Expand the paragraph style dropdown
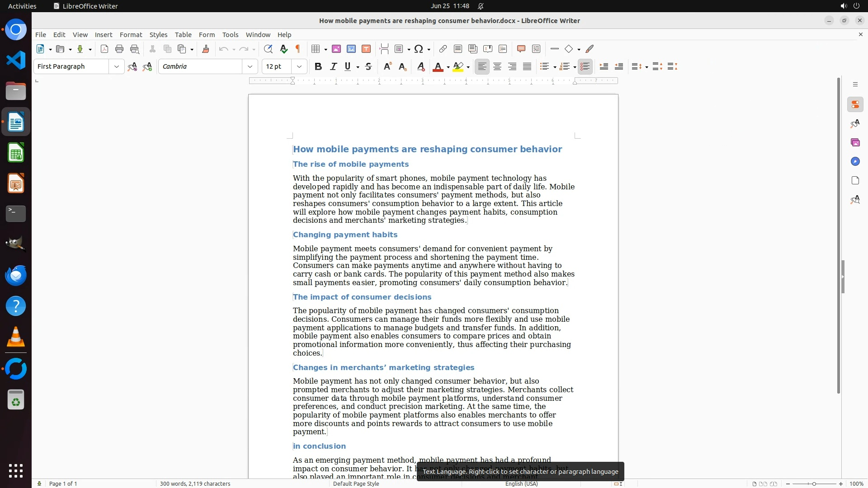This screenshot has height=488, width=868. (116, 66)
